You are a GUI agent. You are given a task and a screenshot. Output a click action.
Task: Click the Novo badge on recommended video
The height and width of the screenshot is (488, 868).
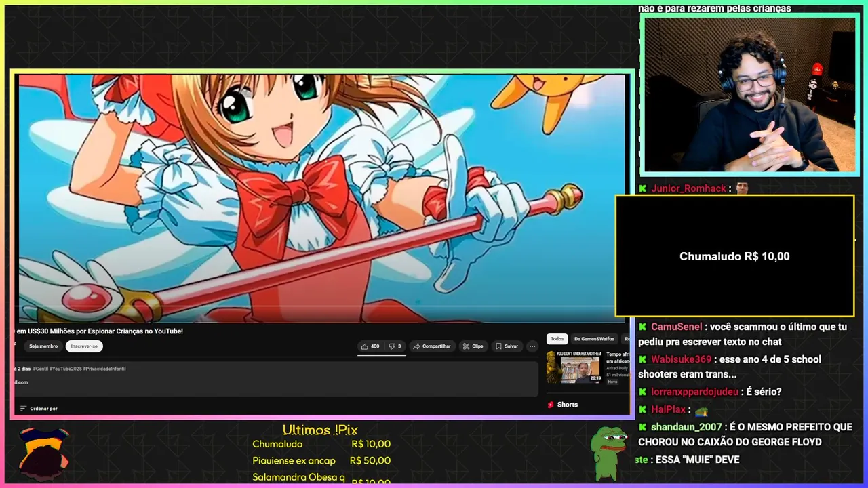click(x=612, y=382)
